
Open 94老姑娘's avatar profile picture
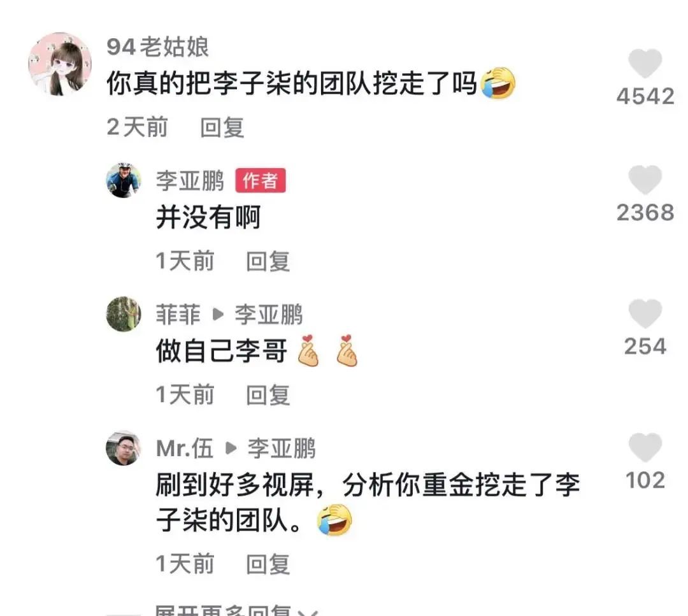60,64
